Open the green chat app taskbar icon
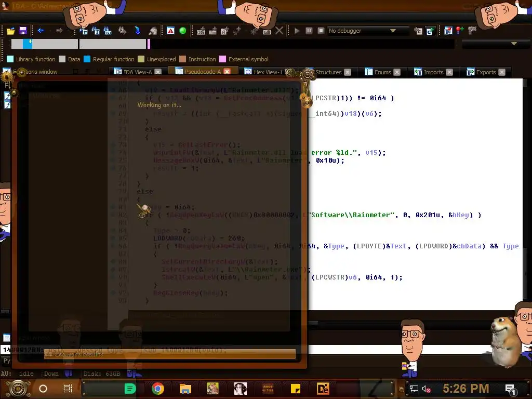 click(x=130, y=389)
